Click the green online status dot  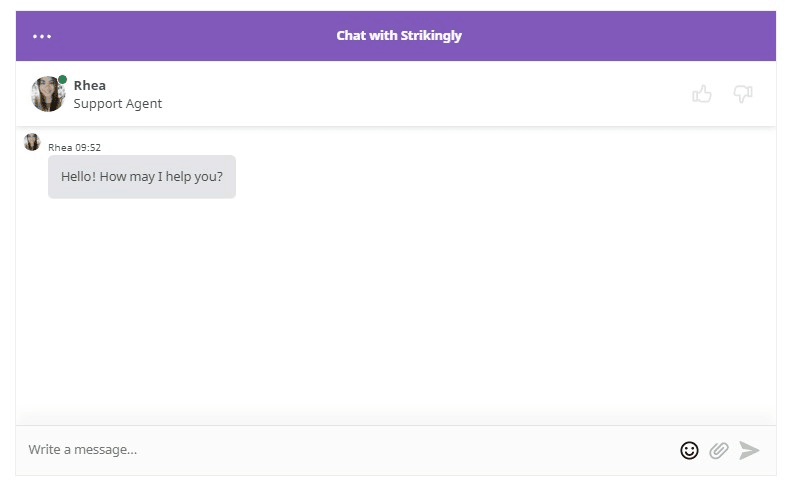point(63,79)
